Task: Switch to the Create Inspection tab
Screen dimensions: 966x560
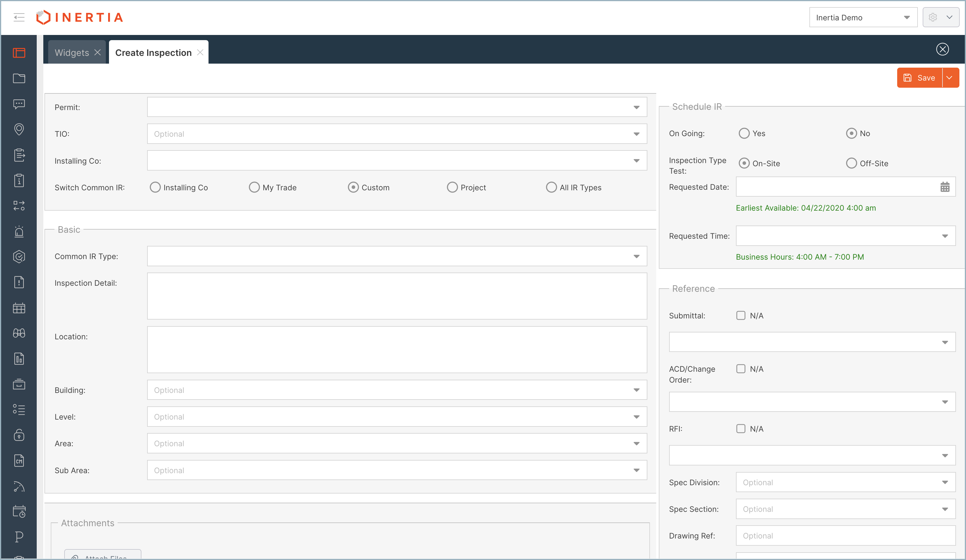Action: (x=153, y=52)
